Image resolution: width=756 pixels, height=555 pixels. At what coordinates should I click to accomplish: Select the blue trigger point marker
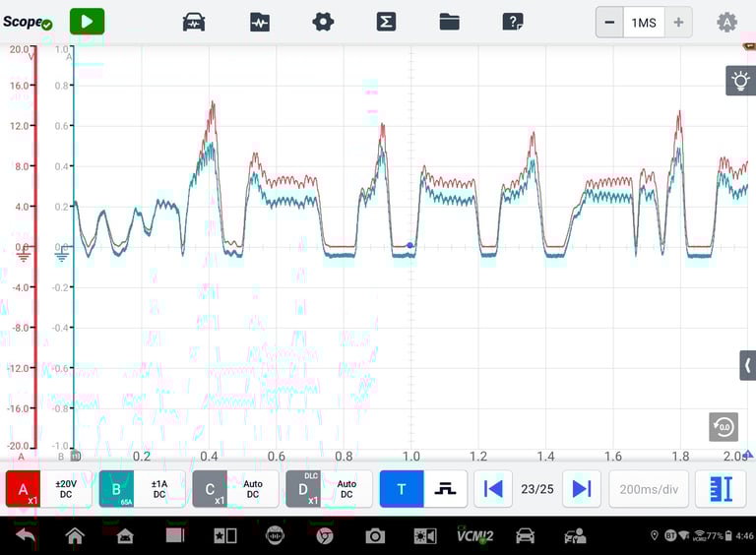(409, 245)
